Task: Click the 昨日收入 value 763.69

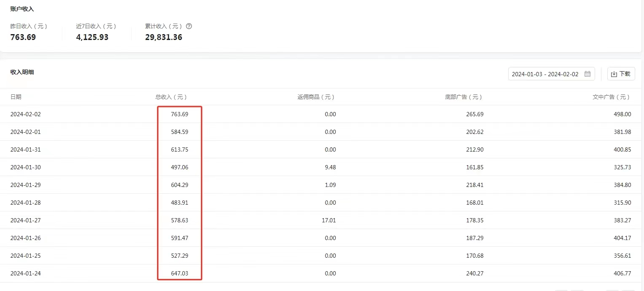Action: (x=23, y=37)
